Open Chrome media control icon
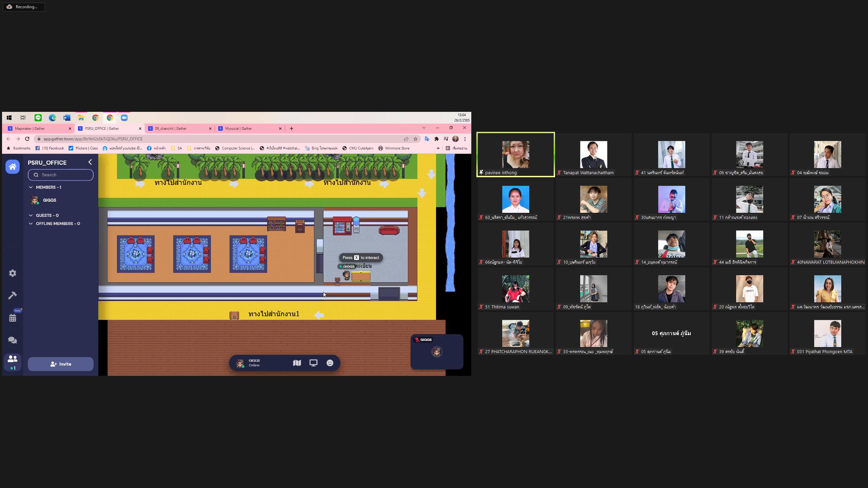The image size is (868, 488). (x=446, y=139)
